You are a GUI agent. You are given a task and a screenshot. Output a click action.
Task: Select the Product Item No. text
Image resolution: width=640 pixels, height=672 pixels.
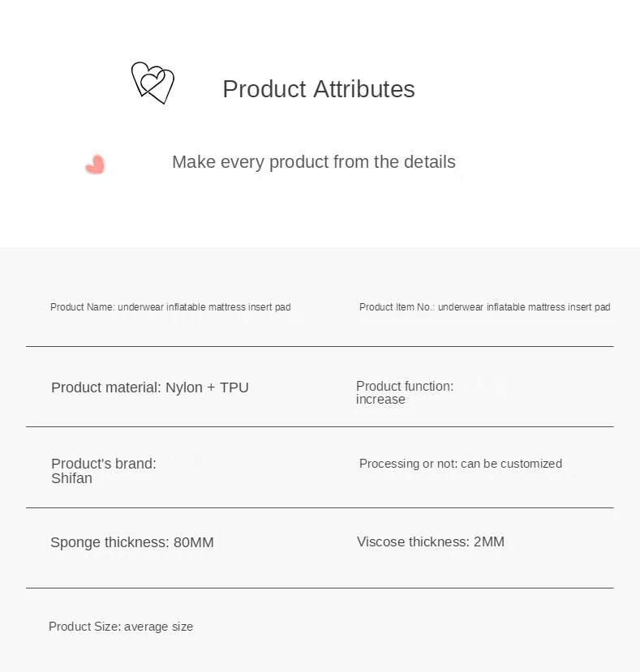point(484,307)
